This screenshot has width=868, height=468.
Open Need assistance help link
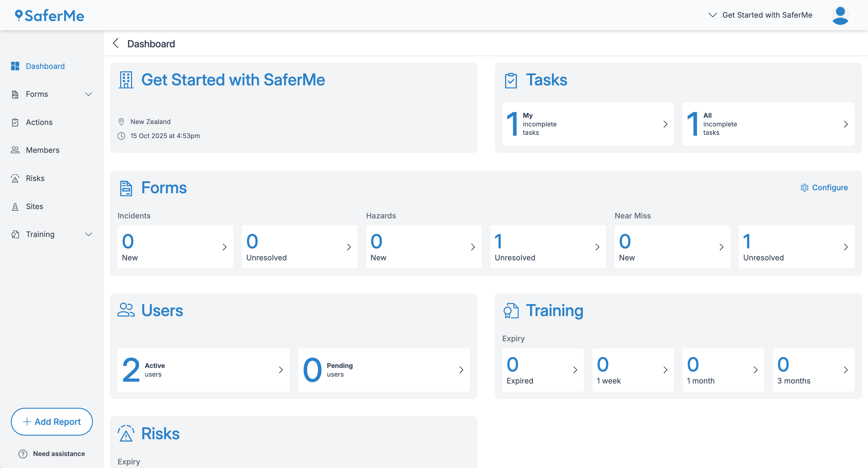(x=52, y=454)
